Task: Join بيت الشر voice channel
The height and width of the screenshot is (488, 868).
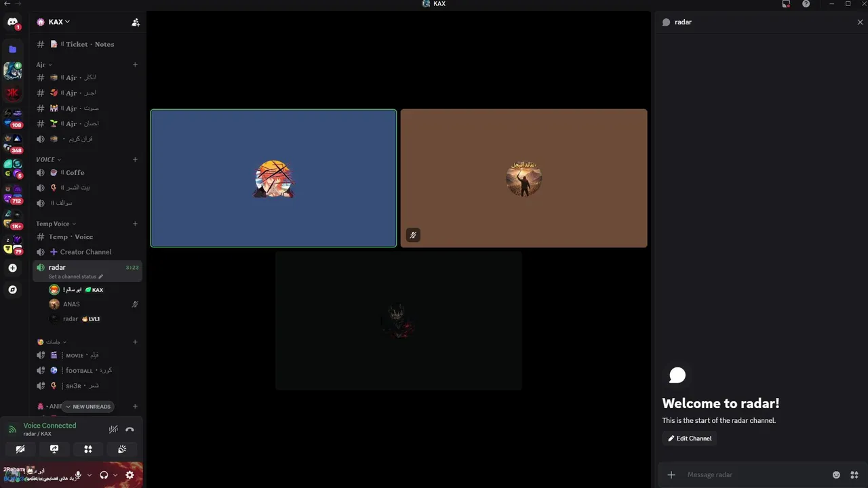Action: coord(87,188)
